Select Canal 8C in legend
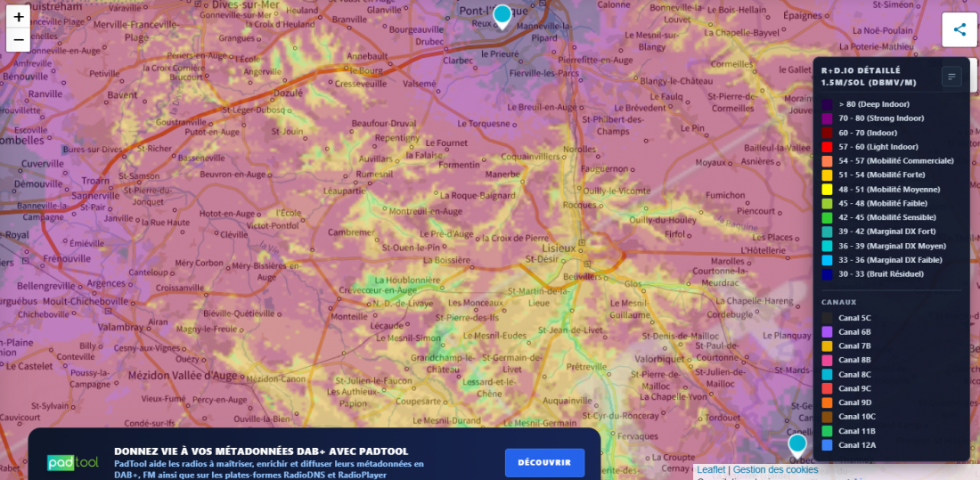 (847, 374)
